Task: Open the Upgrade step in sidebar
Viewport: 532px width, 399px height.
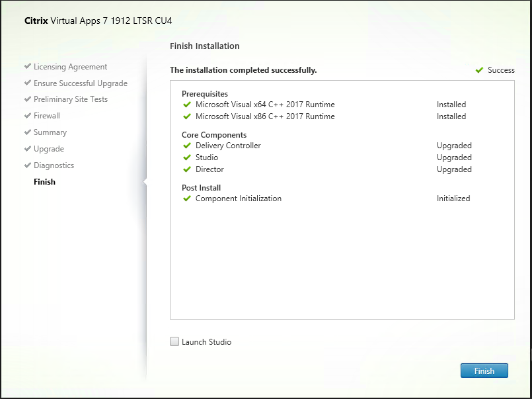Action: [x=49, y=149]
